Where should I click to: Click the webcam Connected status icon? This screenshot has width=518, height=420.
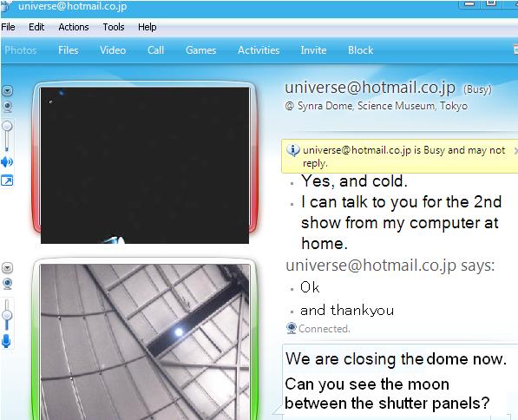[x=292, y=328]
